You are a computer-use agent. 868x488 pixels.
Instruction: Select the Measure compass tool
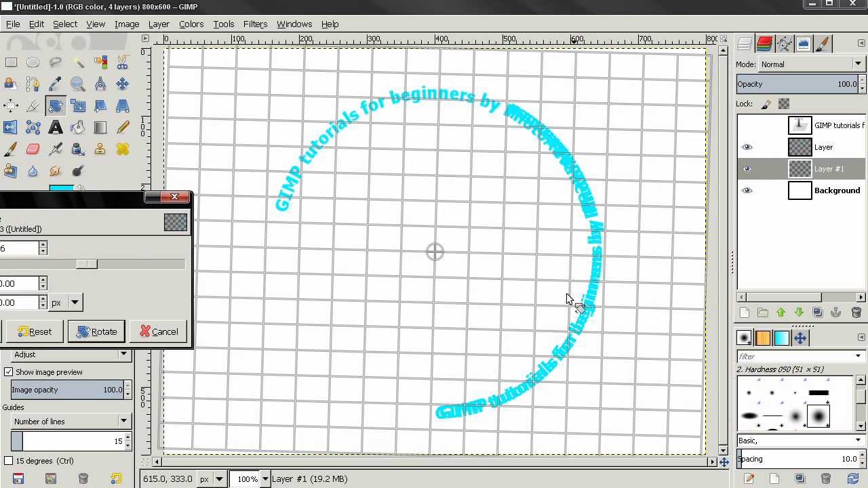click(x=100, y=84)
